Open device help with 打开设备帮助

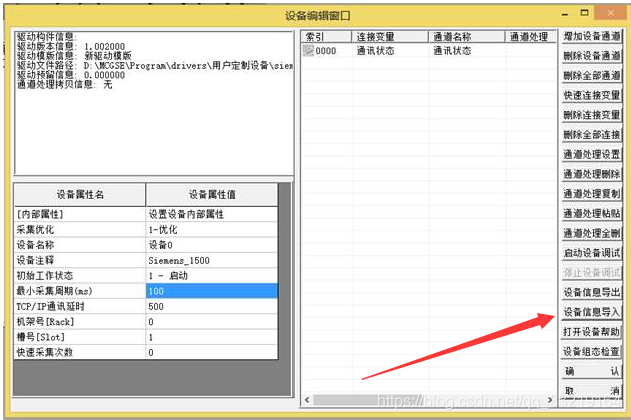click(592, 332)
